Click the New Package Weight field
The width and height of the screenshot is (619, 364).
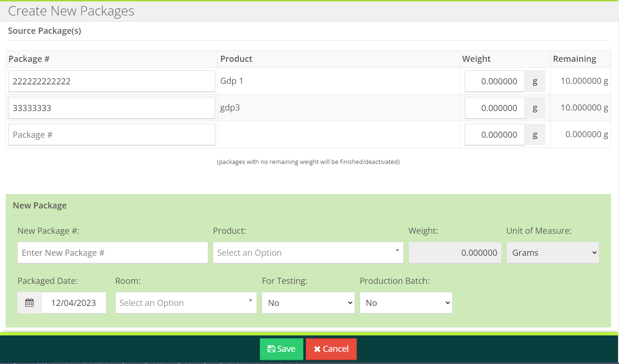point(455,253)
